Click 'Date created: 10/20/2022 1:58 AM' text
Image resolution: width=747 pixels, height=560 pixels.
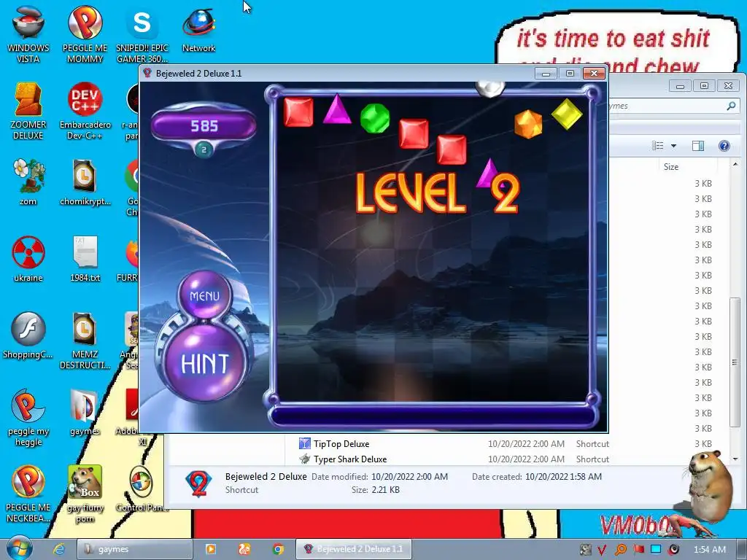[536, 477]
